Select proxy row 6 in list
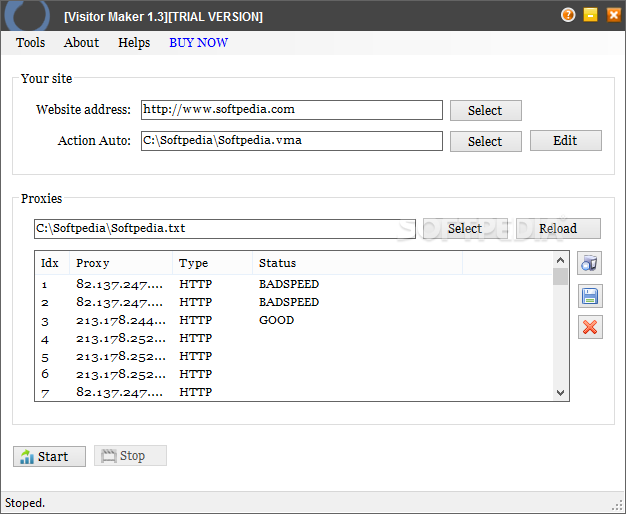 pyautogui.click(x=293, y=374)
